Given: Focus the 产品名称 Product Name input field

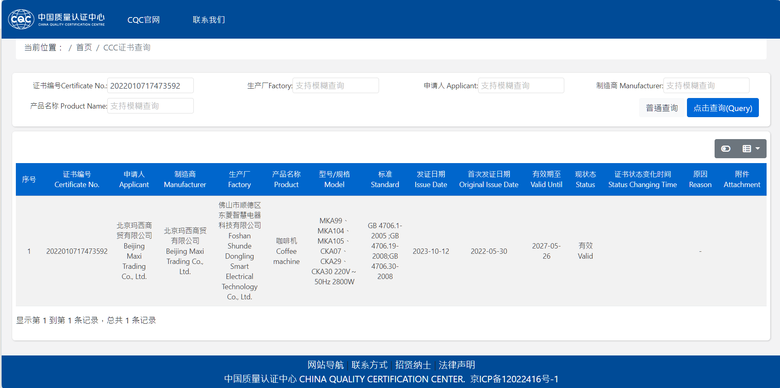Looking at the screenshot, I should [x=150, y=106].
